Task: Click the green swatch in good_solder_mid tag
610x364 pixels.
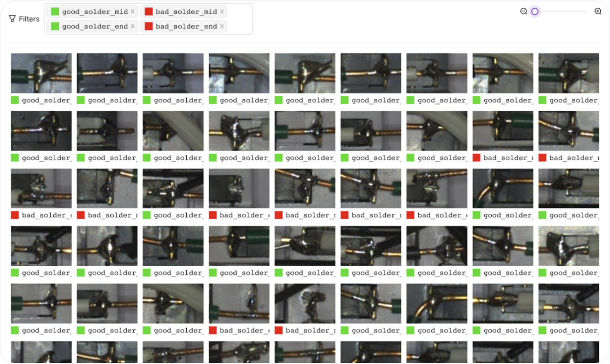Action: (x=55, y=12)
